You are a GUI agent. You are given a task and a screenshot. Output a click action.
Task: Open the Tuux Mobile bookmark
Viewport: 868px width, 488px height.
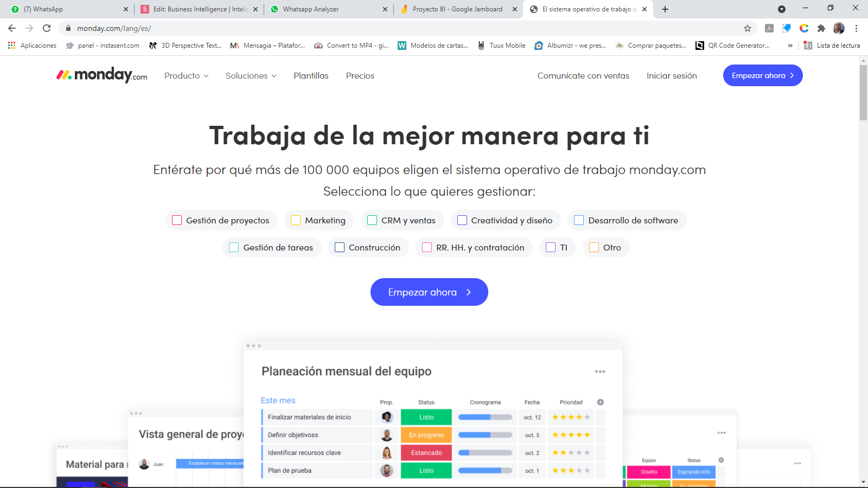tap(501, 46)
